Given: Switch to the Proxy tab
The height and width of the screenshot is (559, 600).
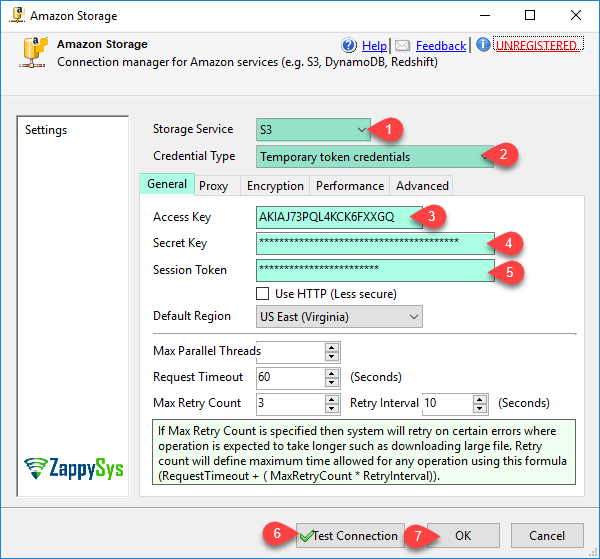Looking at the screenshot, I should (214, 186).
